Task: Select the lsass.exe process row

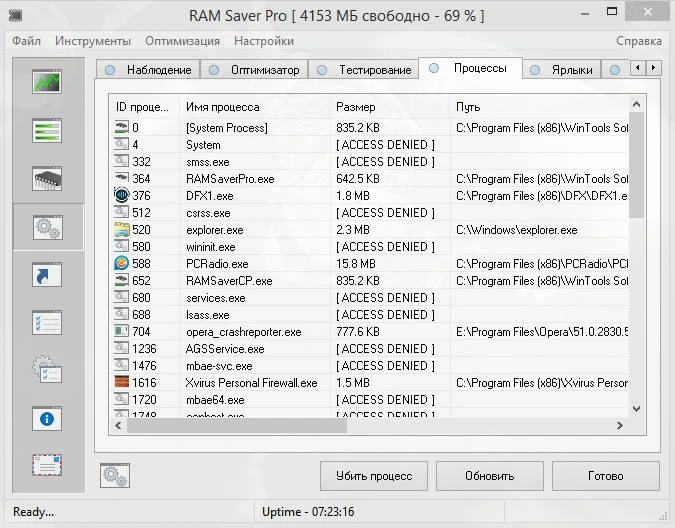Action: 369,315
